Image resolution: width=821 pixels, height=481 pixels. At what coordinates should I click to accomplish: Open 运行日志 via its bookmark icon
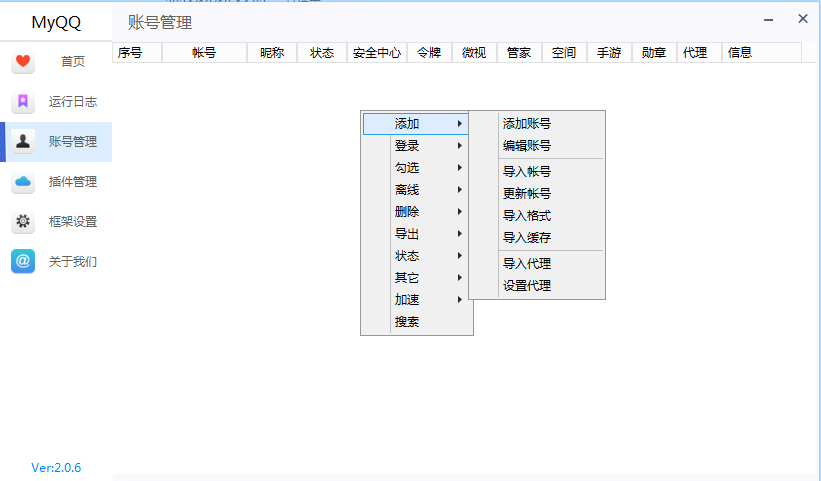coord(23,102)
